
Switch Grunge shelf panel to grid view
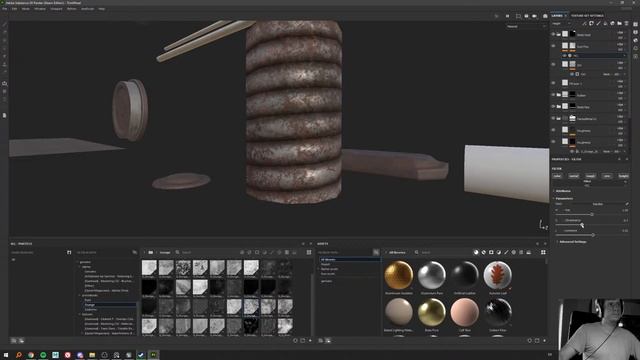(309, 252)
